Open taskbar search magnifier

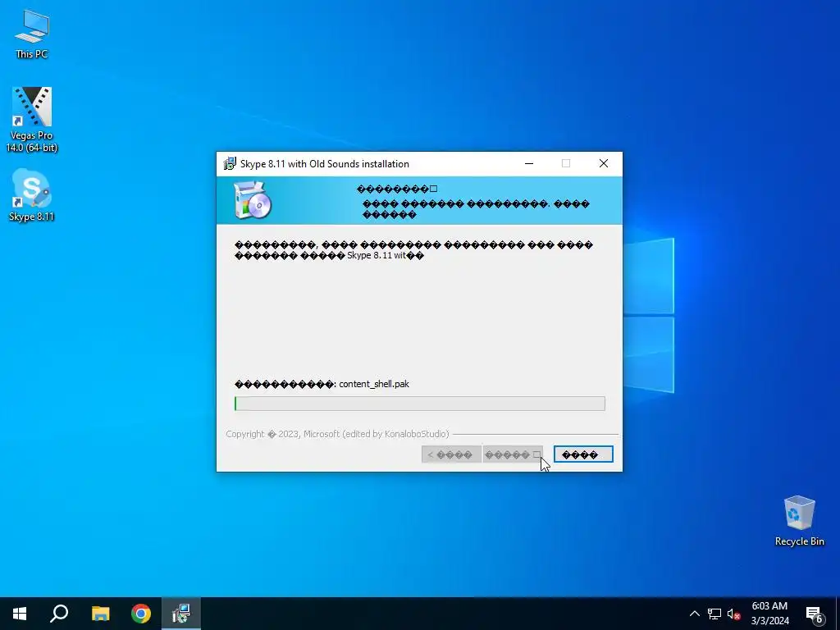(x=59, y=614)
